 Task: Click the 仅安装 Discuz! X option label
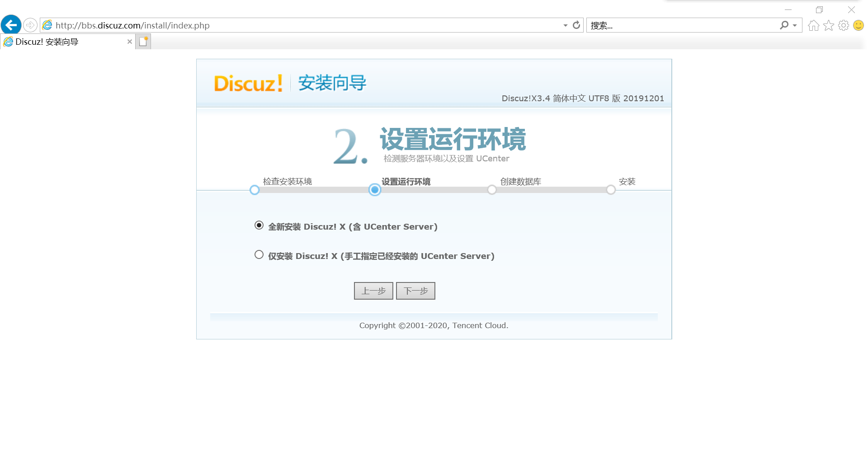[381, 256]
